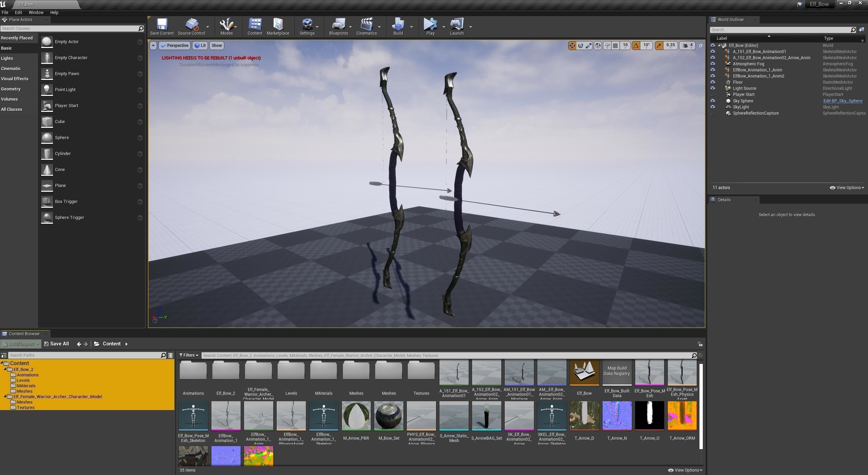868x475 pixels.
Task: Select the scale transform gizmo tool
Action: pos(589,45)
